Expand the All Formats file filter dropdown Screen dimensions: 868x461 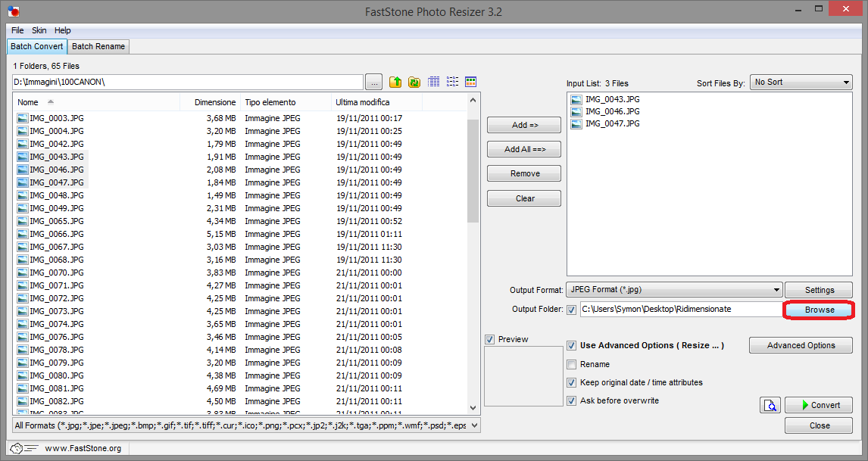coord(246,425)
